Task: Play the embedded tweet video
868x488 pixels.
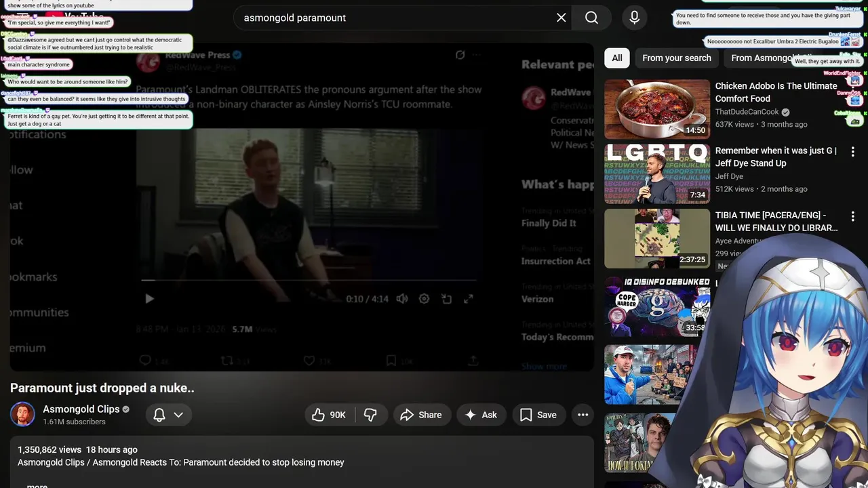Action: 149,299
